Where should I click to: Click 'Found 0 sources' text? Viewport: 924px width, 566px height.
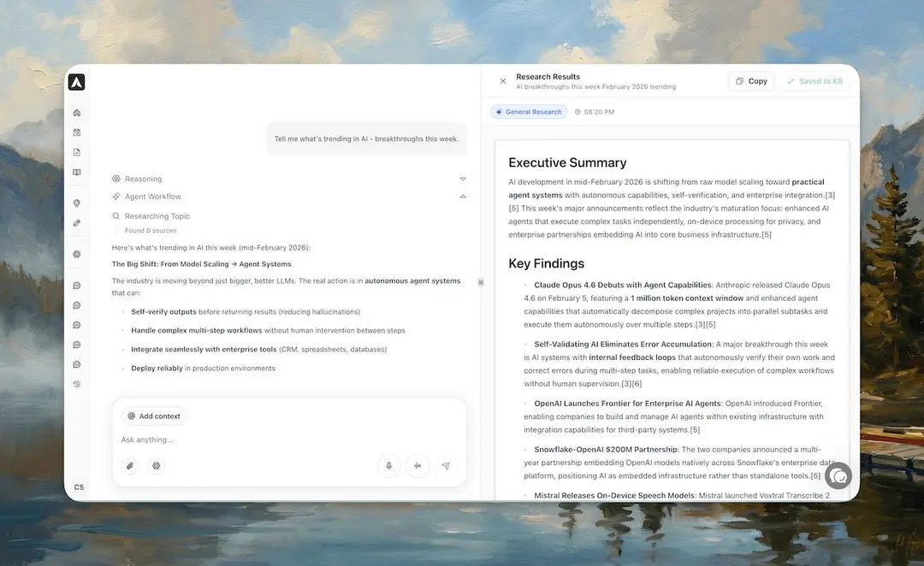[x=151, y=231]
